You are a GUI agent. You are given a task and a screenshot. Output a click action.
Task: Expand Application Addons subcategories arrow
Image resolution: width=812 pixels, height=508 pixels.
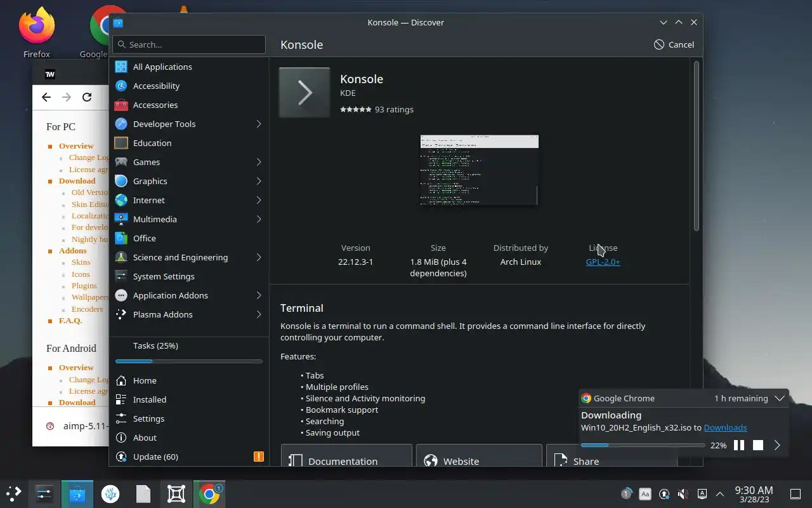click(259, 295)
